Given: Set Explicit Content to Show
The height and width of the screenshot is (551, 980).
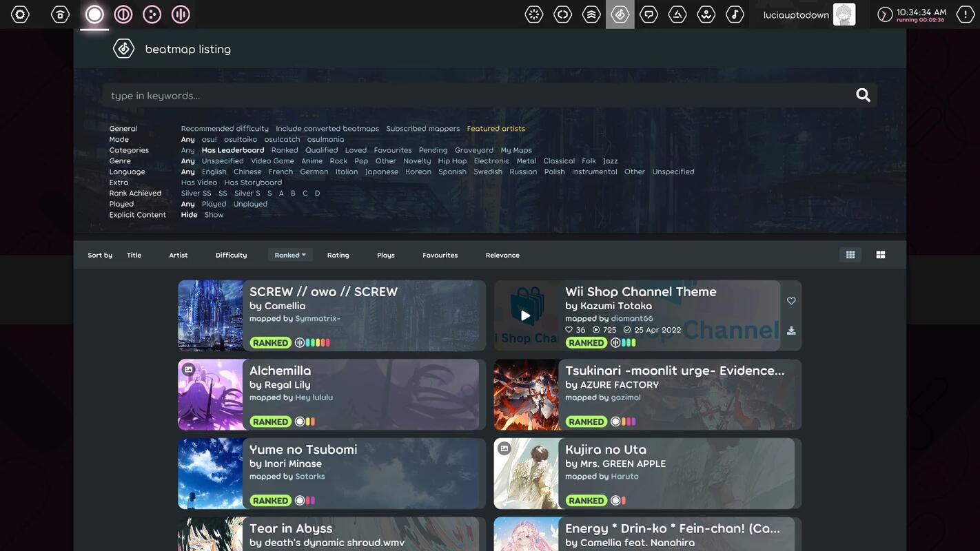Looking at the screenshot, I should pos(214,215).
